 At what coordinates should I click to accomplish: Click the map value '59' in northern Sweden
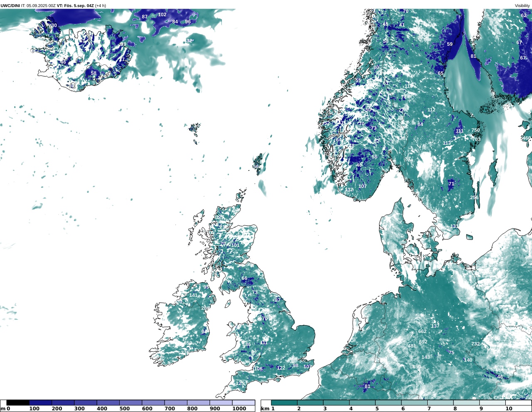(450, 44)
